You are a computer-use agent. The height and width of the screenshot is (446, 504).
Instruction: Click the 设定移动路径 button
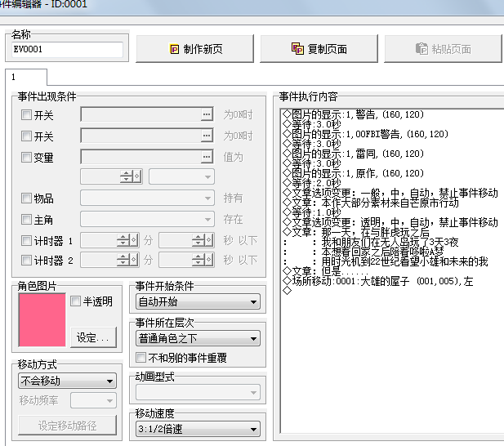pyautogui.click(x=68, y=426)
